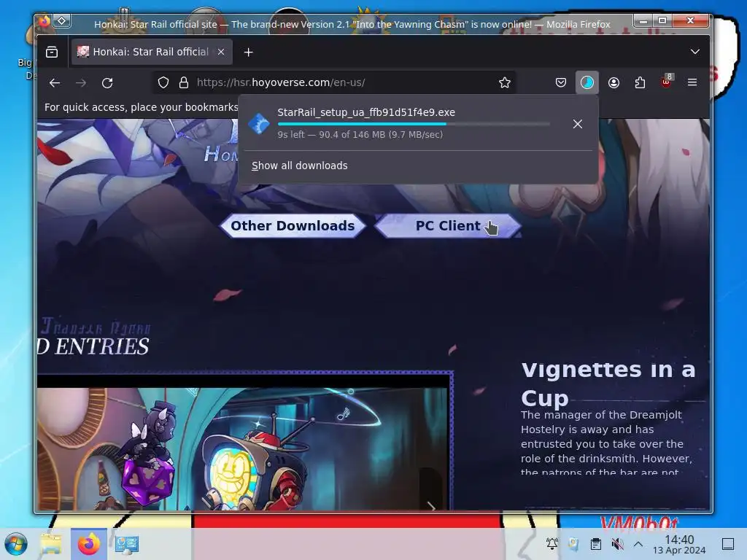Image resolution: width=747 pixels, height=560 pixels.
Task: Open the notifications bell in the system tray
Action: coord(552,544)
